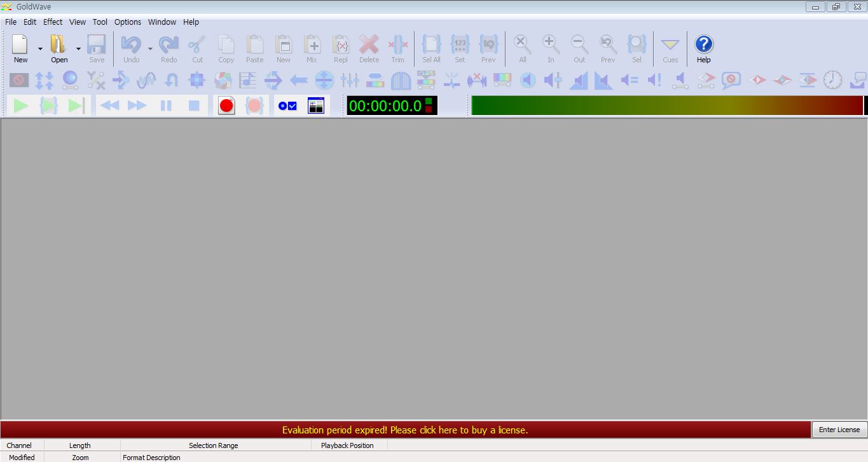Image resolution: width=868 pixels, height=462 pixels.
Task: Click the Undo toolbar icon
Action: click(x=131, y=48)
